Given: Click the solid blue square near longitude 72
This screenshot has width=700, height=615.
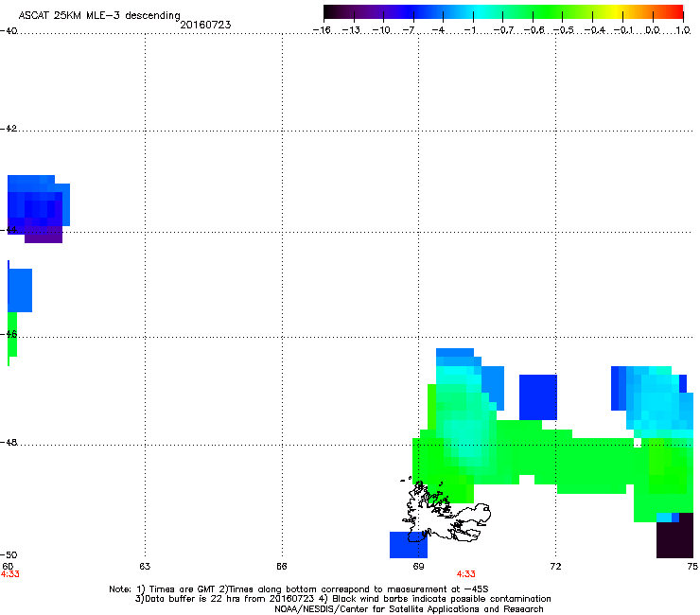Looking at the screenshot, I should point(538,397).
